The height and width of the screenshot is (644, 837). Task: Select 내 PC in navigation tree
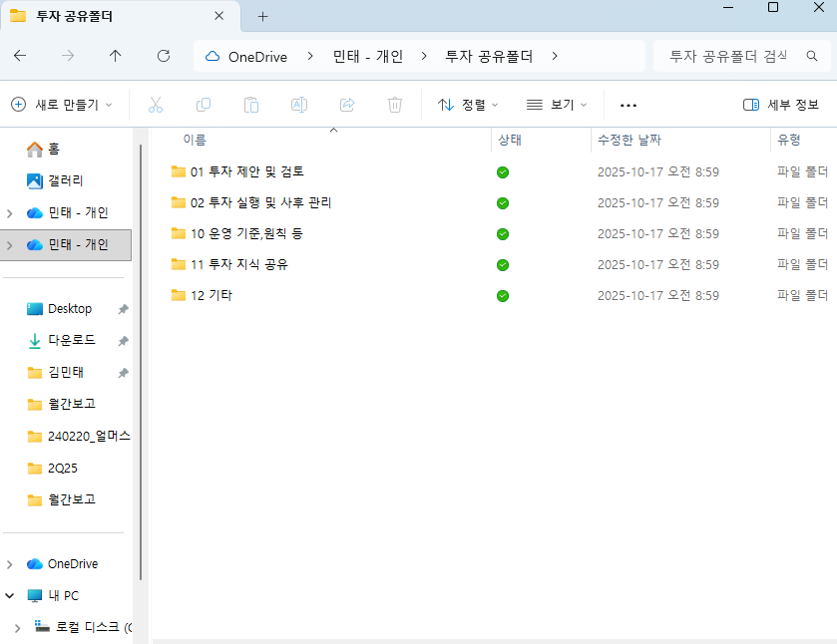coord(53,595)
